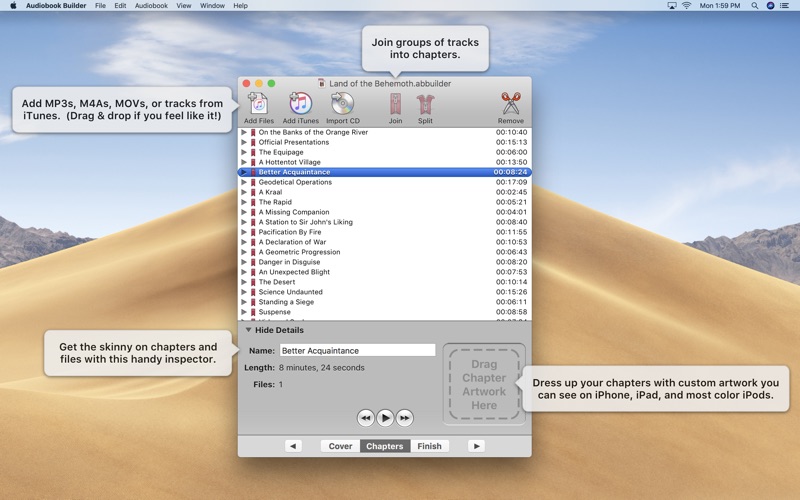The height and width of the screenshot is (500, 800).
Task: Switch to the Finish tab
Action: point(430,446)
